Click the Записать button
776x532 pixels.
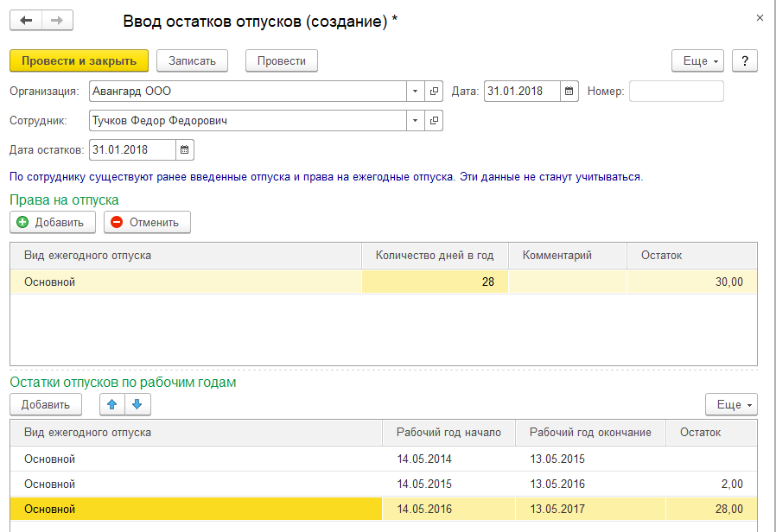click(192, 60)
